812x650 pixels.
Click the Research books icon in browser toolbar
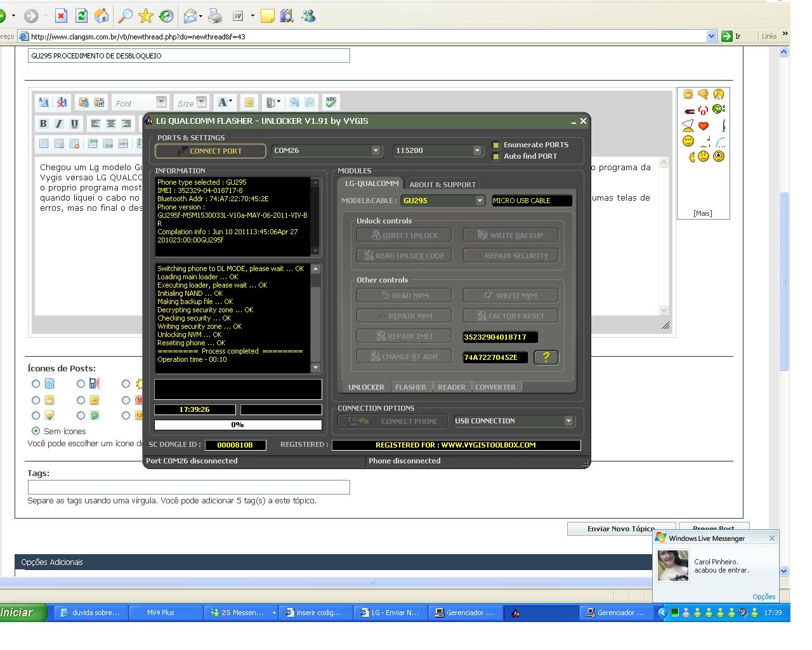click(x=287, y=16)
